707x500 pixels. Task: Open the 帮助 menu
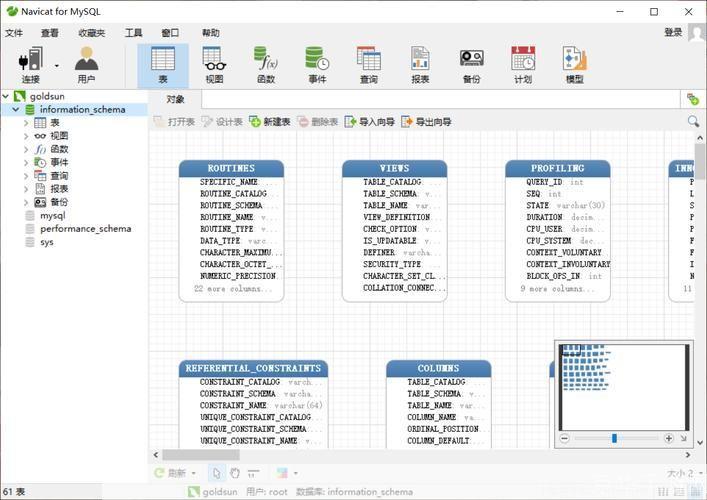click(211, 33)
